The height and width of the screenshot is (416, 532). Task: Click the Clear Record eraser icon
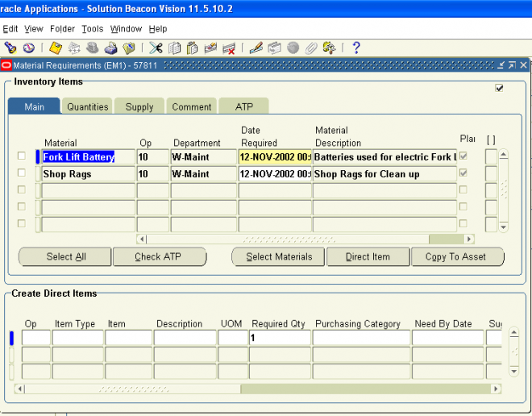point(210,48)
